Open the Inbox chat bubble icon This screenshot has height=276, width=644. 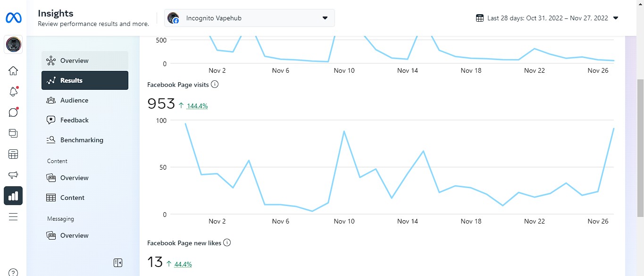point(13,112)
